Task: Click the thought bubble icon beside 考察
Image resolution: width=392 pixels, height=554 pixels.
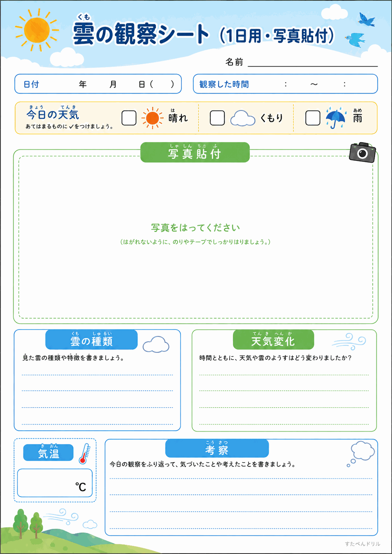Action: tap(361, 454)
